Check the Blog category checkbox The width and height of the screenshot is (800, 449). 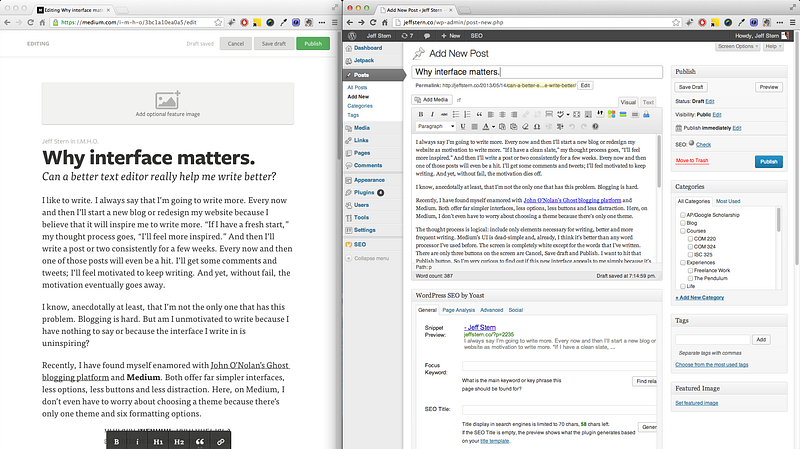682,225
